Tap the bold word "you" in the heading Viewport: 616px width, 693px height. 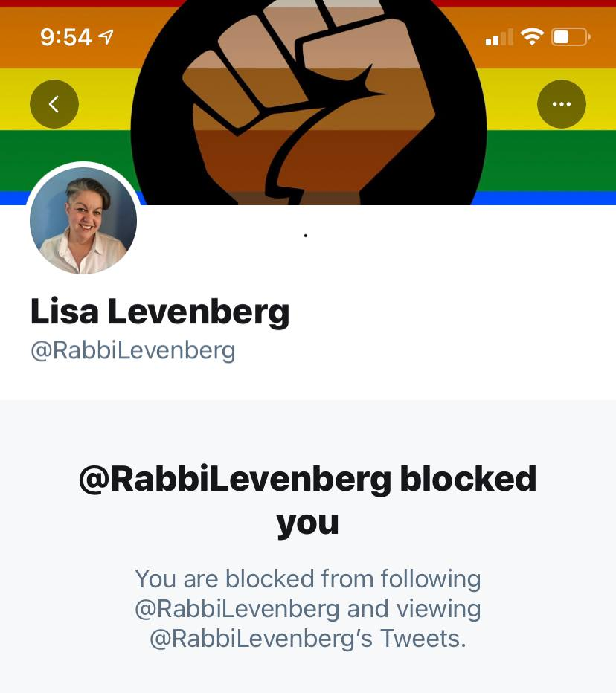pos(308,524)
